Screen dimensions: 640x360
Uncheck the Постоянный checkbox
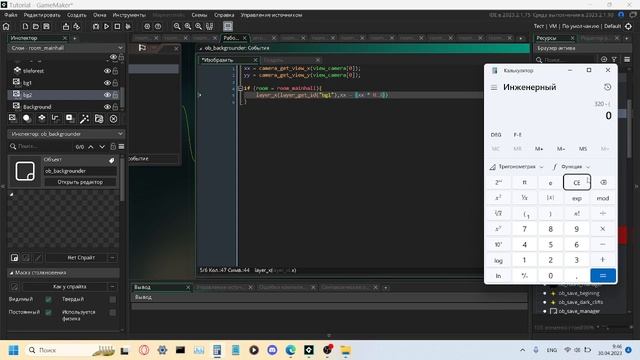(48, 312)
